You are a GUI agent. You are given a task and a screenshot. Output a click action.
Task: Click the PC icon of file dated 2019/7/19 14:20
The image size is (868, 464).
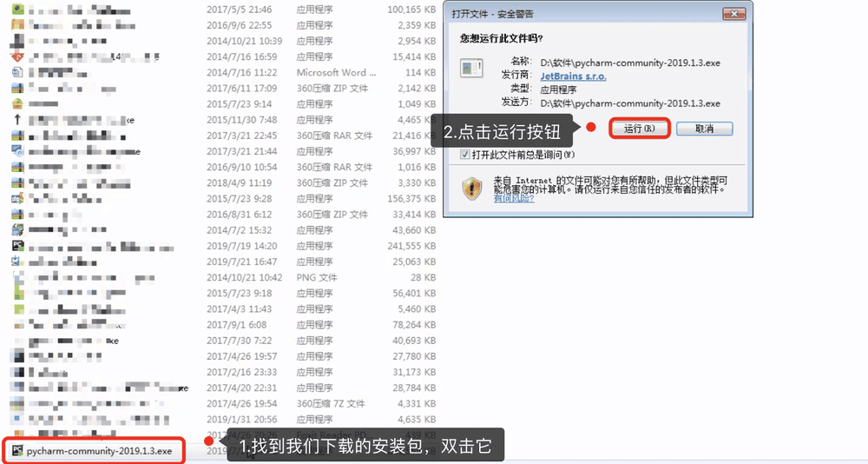(17, 246)
